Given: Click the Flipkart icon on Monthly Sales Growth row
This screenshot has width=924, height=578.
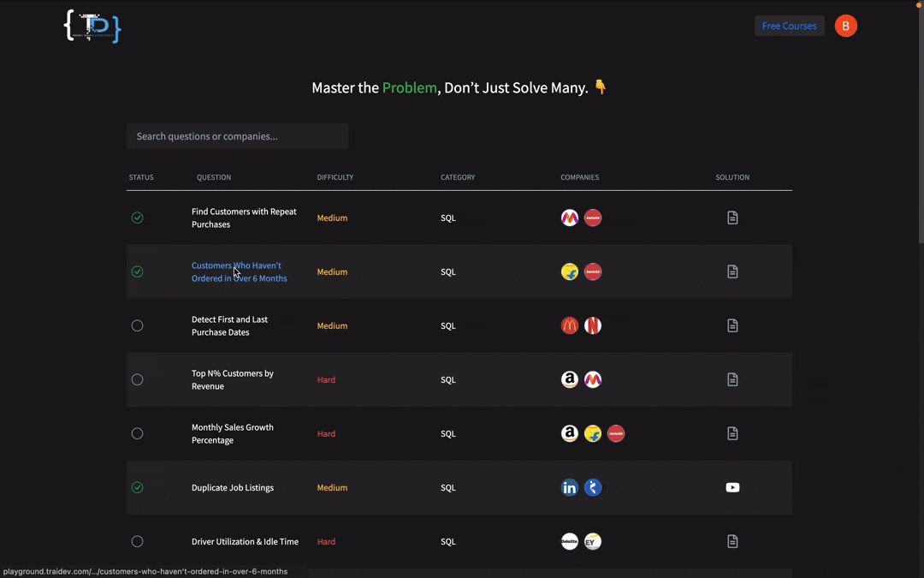Looking at the screenshot, I should [593, 433].
